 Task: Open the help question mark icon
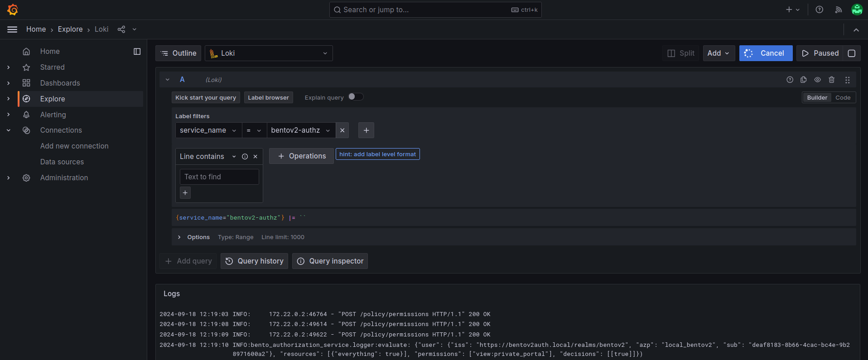click(x=820, y=10)
